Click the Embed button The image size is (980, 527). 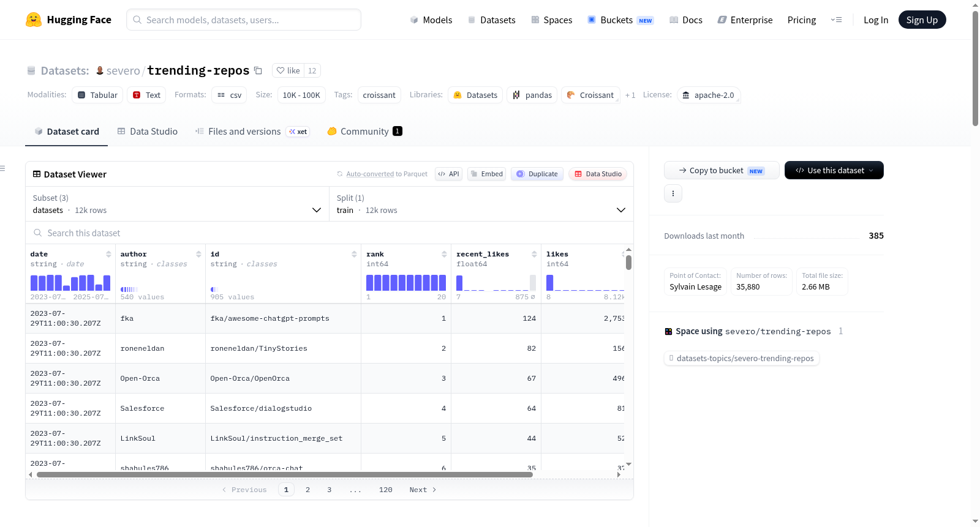pyautogui.click(x=486, y=174)
